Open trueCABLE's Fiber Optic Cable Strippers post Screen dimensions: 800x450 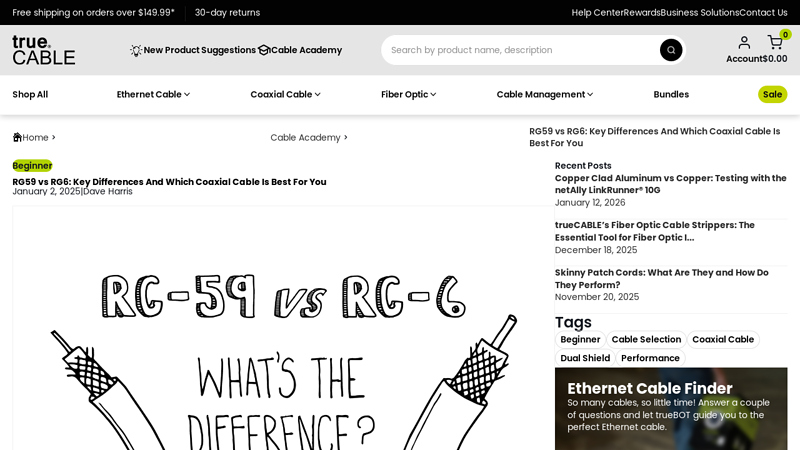655,231
